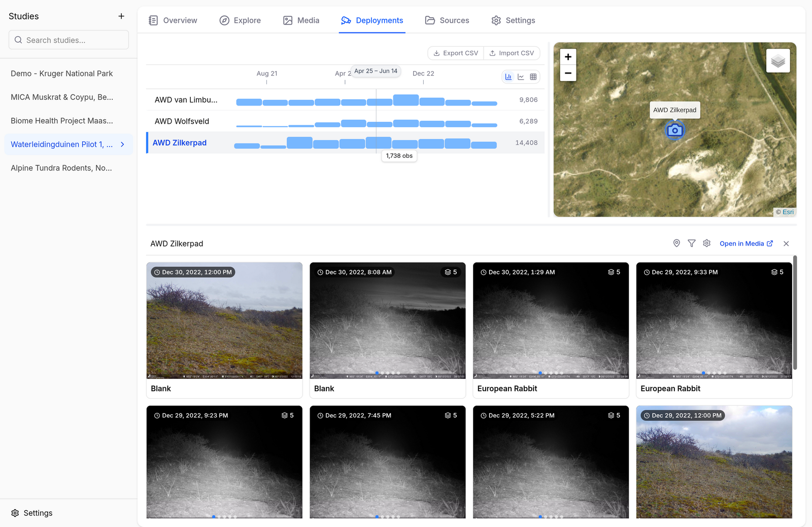Zoom in on the map
Screen dimensions: 812x527
(568, 57)
